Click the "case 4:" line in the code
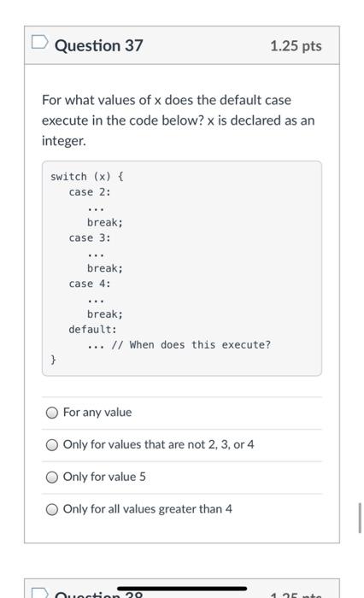 90,284
